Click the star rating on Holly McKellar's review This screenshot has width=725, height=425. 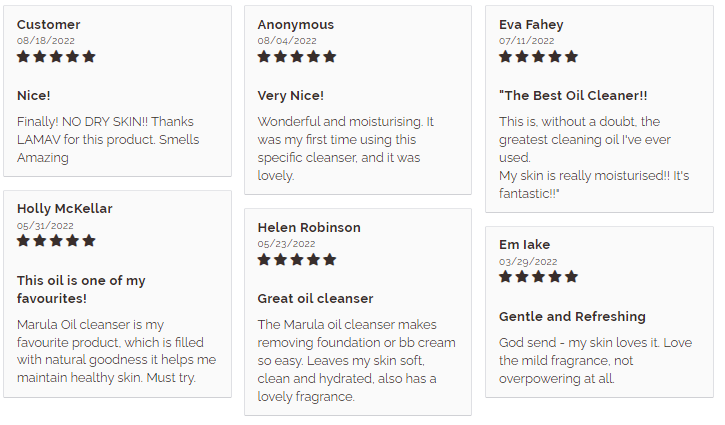[56, 241]
